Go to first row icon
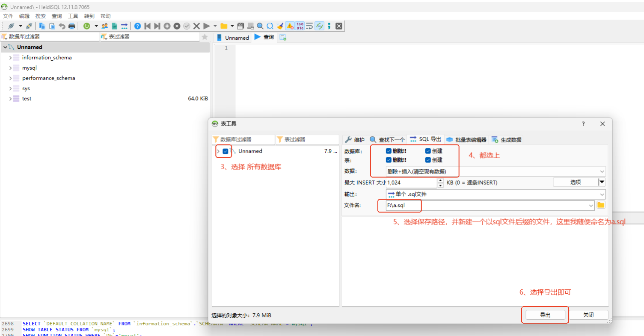The height and width of the screenshot is (336, 644). 147,26
